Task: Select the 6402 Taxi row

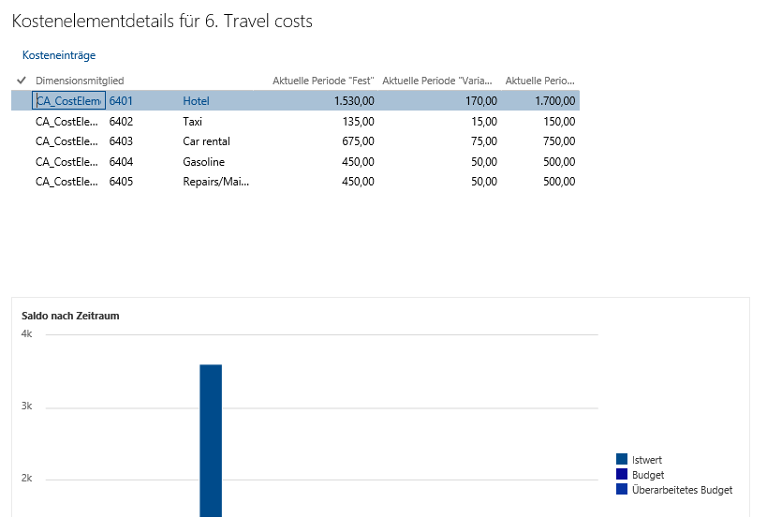Action: 192,122
